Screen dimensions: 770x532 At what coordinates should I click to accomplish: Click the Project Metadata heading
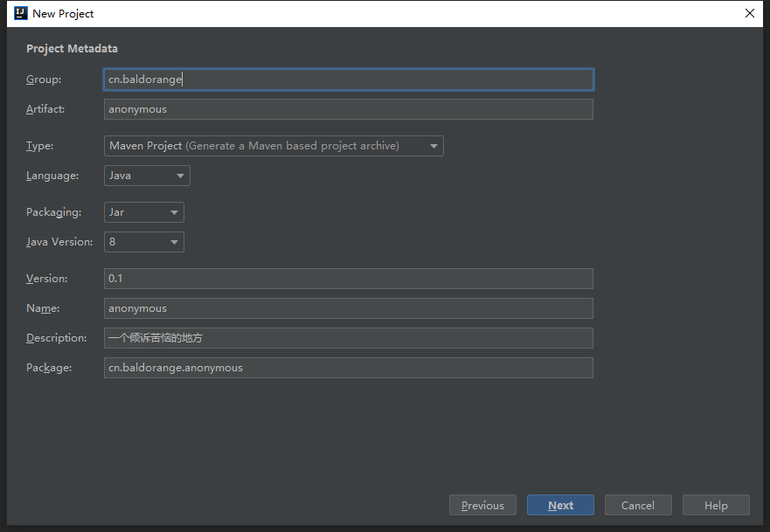(x=73, y=49)
